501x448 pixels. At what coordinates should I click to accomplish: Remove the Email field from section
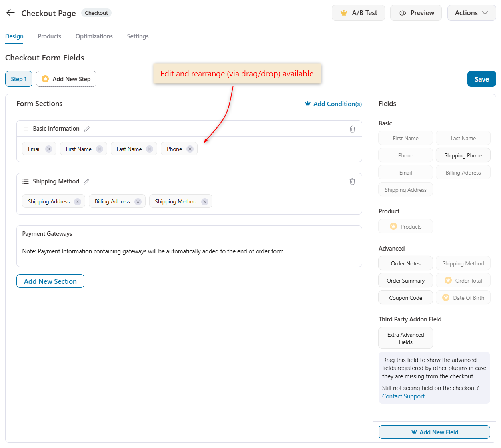(49, 149)
